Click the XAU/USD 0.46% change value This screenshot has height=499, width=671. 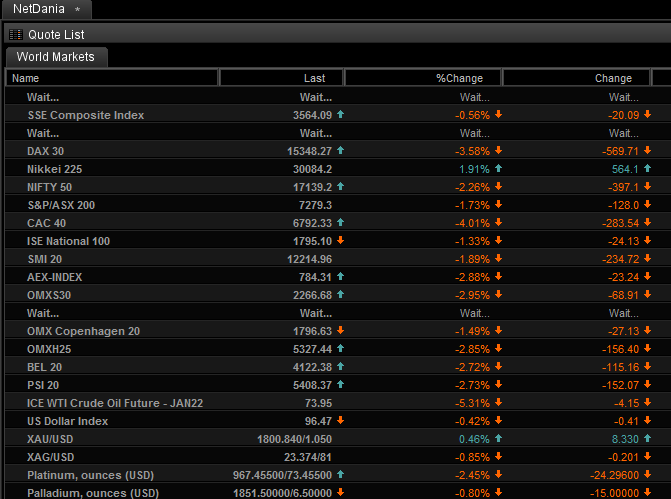pos(474,439)
